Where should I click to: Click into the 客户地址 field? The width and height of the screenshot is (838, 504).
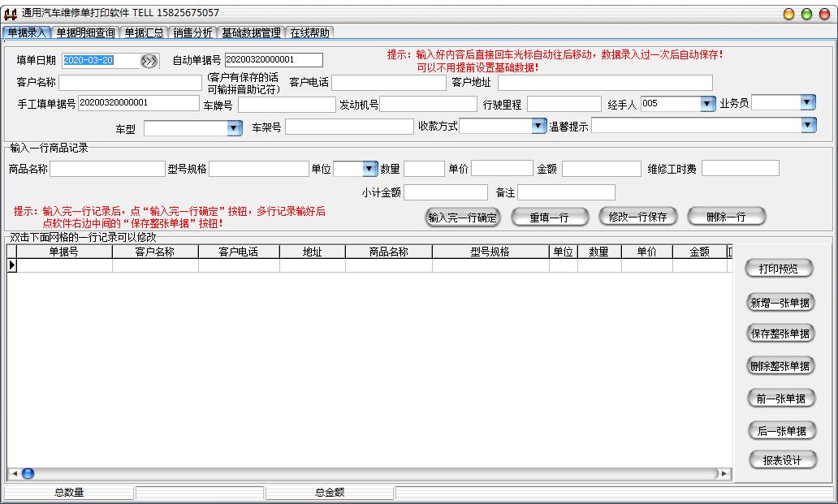(605, 83)
